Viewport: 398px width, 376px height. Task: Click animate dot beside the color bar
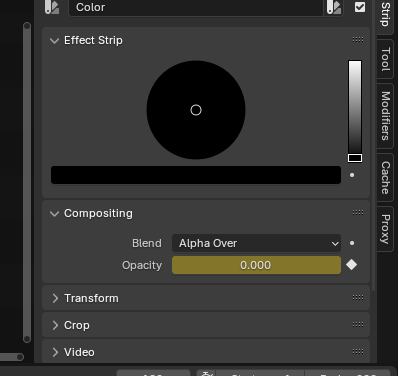click(352, 175)
